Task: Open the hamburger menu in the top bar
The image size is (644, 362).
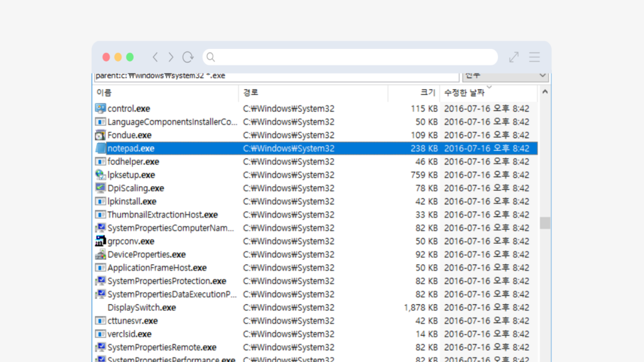Action: [535, 57]
